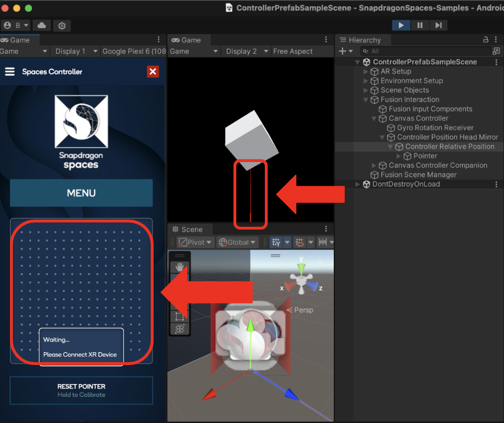504x423 pixels.
Task: Expand the DontDestroyOnLoad scene
Action: [x=358, y=184]
